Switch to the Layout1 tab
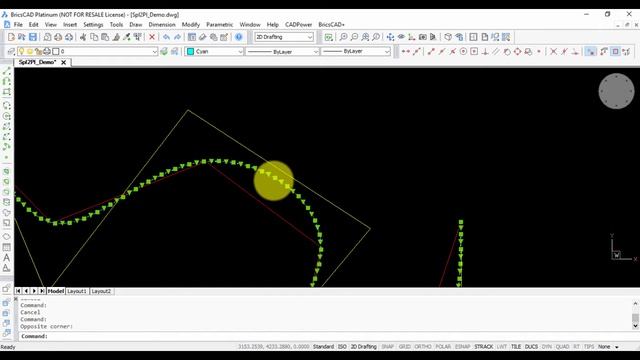 [x=77, y=291]
